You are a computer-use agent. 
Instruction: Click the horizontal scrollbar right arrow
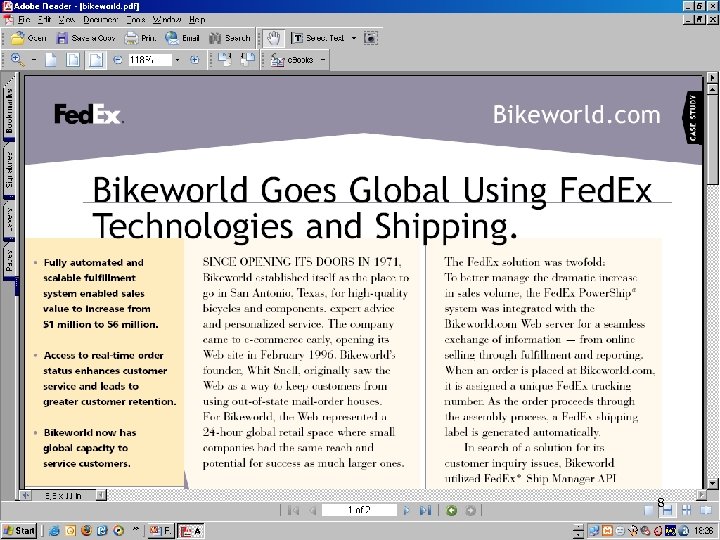pyautogui.click(x=701, y=495)
